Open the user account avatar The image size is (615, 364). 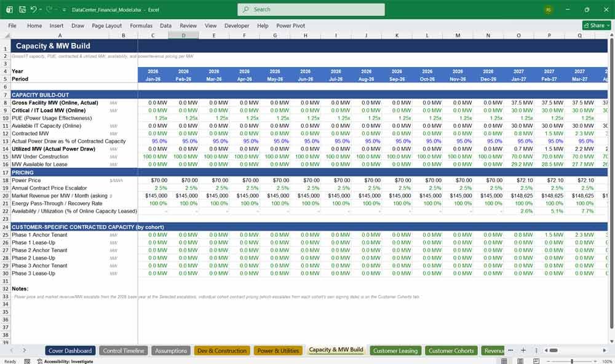[x=549, y=10]
